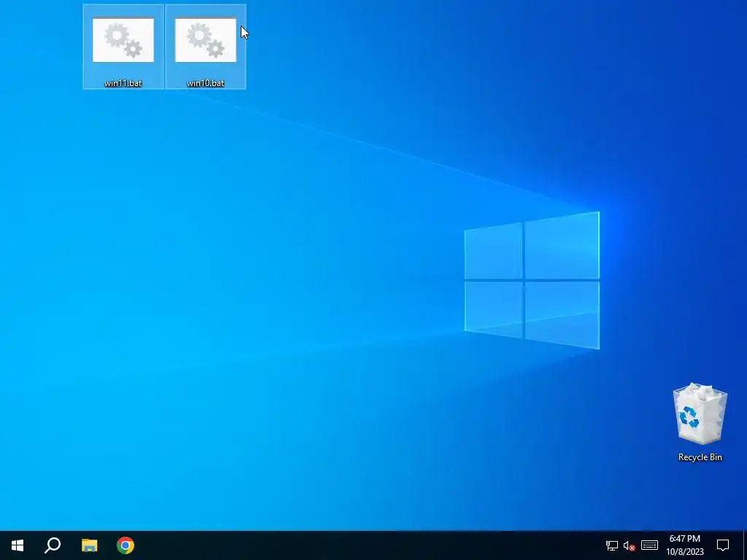Click the muted volume speaker icon

click(x=630, y=545)
